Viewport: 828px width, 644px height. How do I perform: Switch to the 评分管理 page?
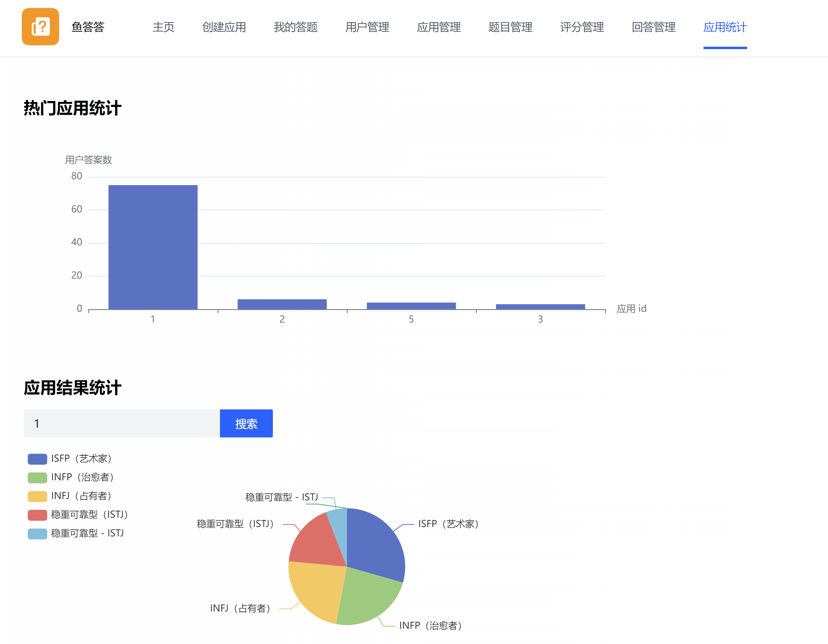[582, 27]
